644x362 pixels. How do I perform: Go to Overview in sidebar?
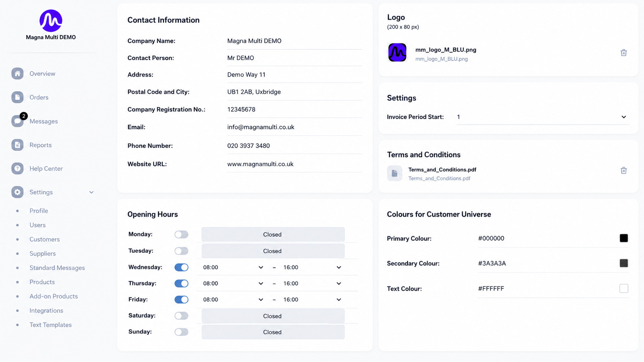(42, 73)
